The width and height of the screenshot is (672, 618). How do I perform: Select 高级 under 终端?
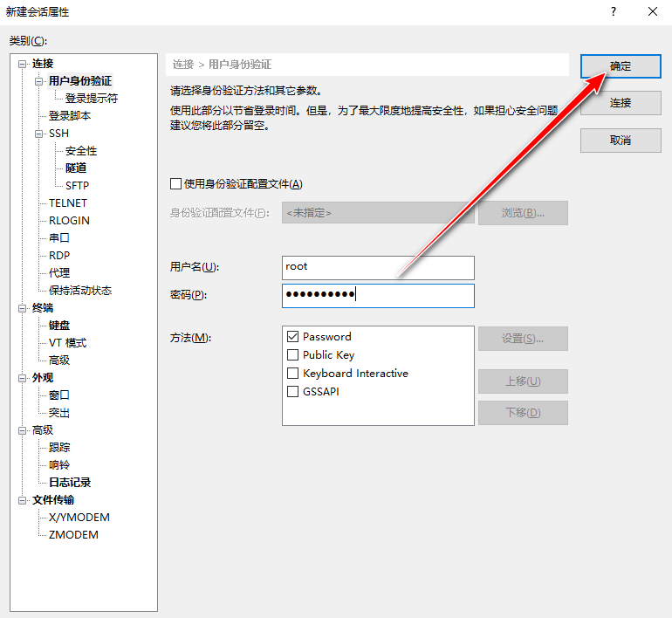59,360
